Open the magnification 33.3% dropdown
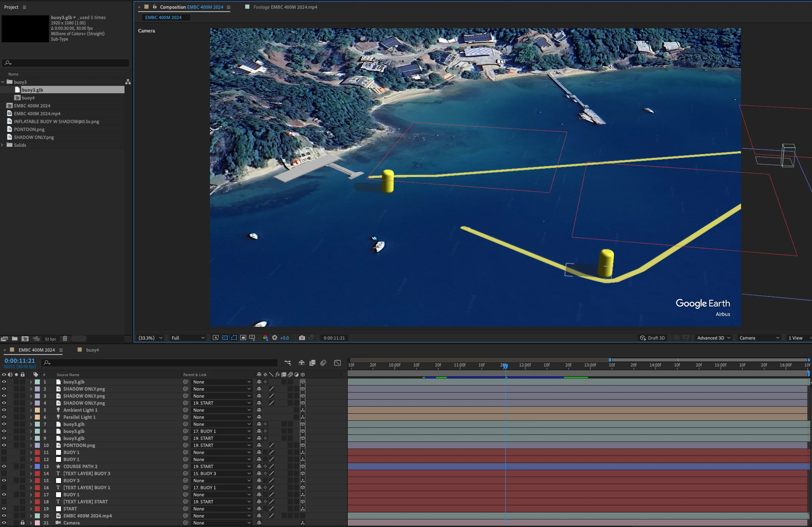812x527 pixels. click(150, 338)
